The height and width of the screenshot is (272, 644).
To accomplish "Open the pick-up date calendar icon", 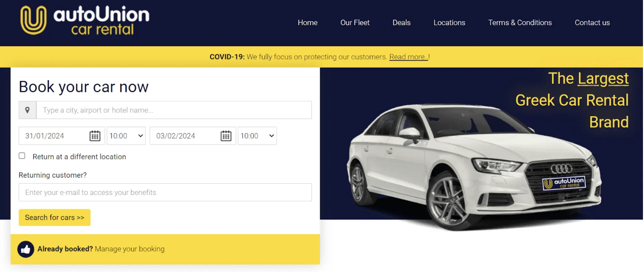I will [x=95, y=136].
